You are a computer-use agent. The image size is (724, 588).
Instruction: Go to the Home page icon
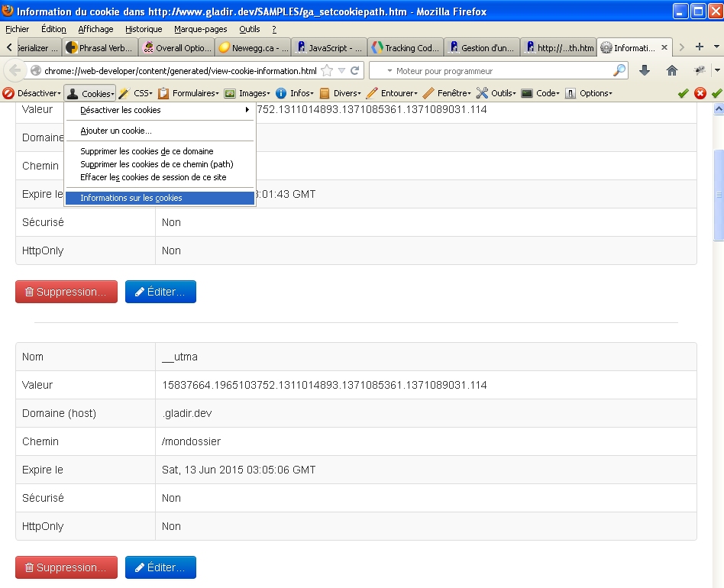672,70
